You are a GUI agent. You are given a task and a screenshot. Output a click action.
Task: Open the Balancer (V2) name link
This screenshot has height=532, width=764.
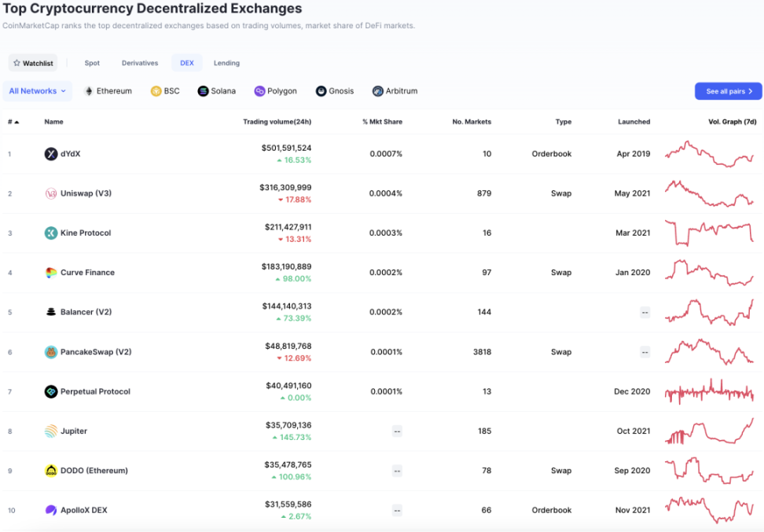86,312
